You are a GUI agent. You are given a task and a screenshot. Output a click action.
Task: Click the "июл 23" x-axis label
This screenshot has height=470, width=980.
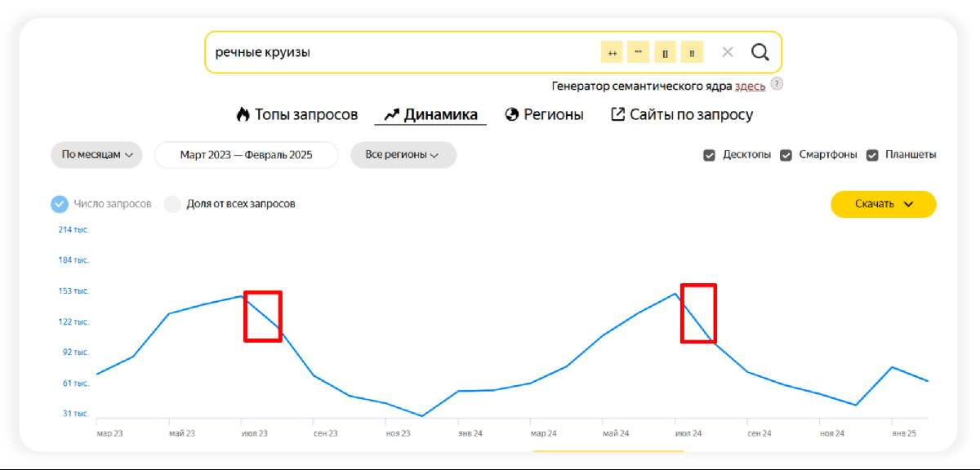tap(255, 433)
